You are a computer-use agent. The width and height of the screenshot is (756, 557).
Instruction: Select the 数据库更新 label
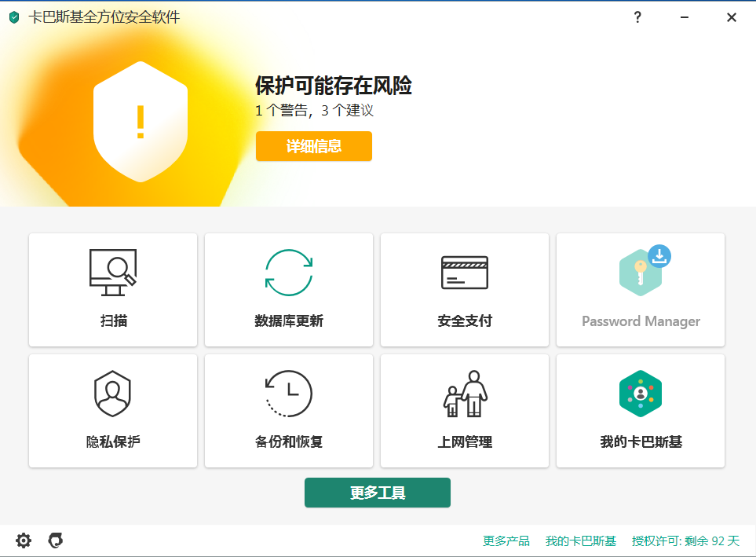coord(289,321)
